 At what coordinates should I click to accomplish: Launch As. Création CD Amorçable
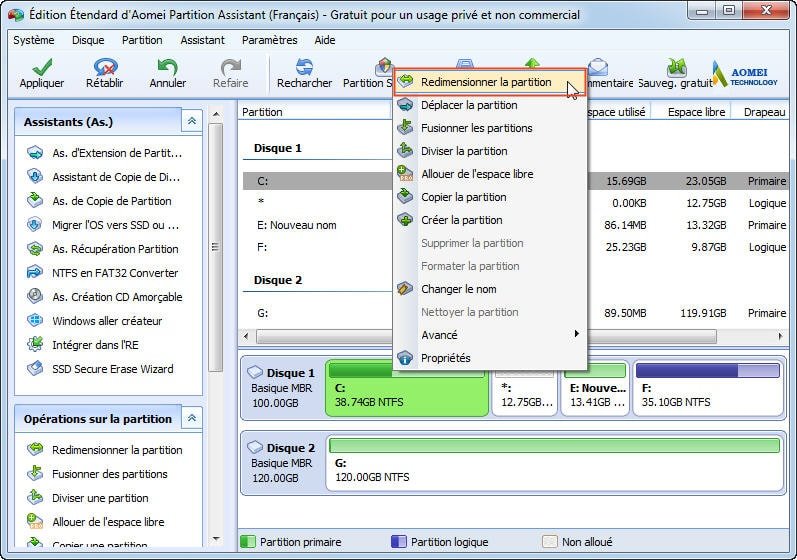[x=105, y=297]
